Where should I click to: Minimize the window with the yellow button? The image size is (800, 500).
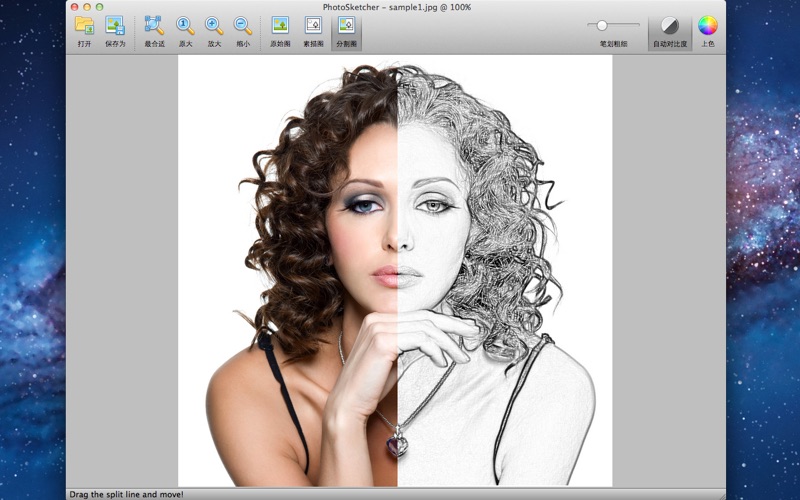coord(87,7)
